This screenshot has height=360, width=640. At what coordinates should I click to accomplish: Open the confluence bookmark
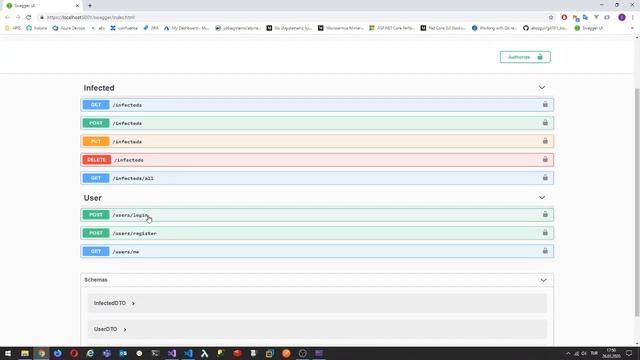pyautogui.click(x=124, y=28)
